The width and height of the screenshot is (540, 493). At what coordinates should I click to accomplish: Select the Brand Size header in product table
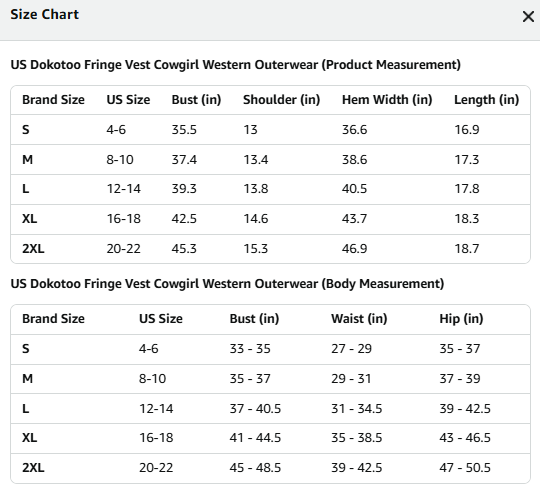(x=53, y=100)
